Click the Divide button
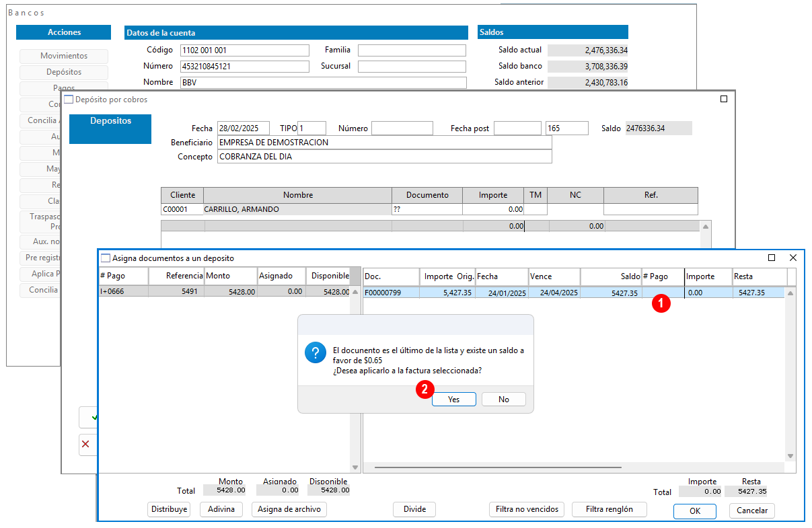The image size is (812, 528). (x=414, y=509)
